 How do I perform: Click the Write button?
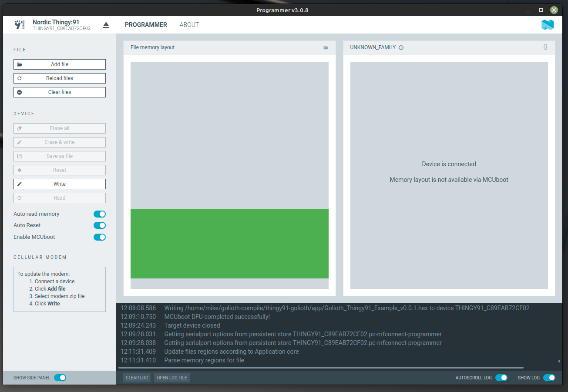[59, 184]
